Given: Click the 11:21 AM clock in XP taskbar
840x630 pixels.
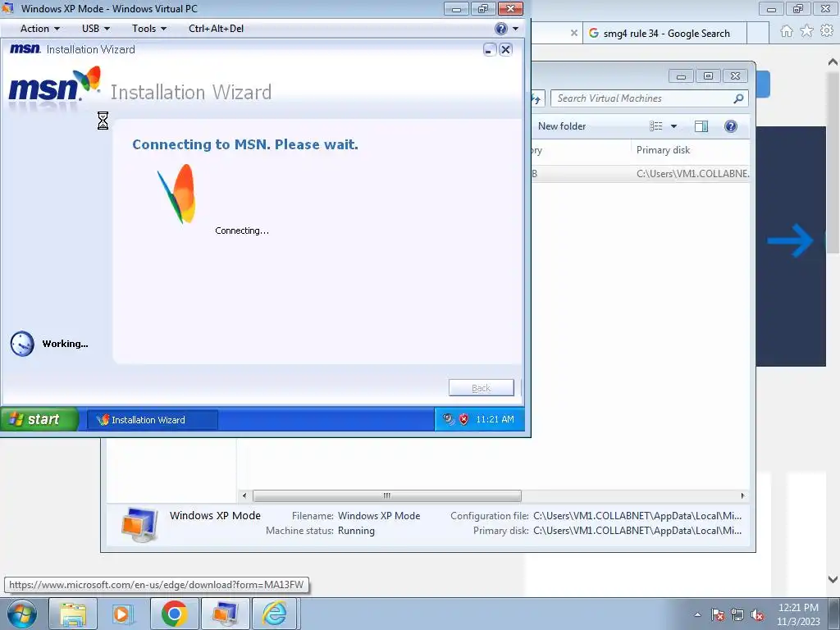Looking at the screenshot, I should point(495,419).
